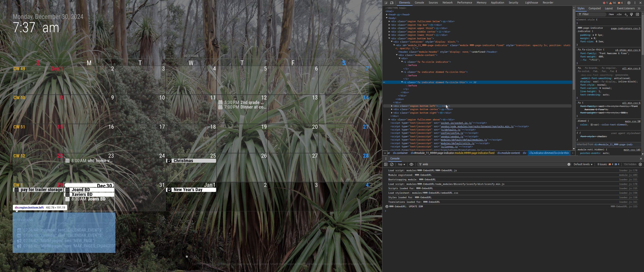Toggle the :hov element state panel

point(611,14)
